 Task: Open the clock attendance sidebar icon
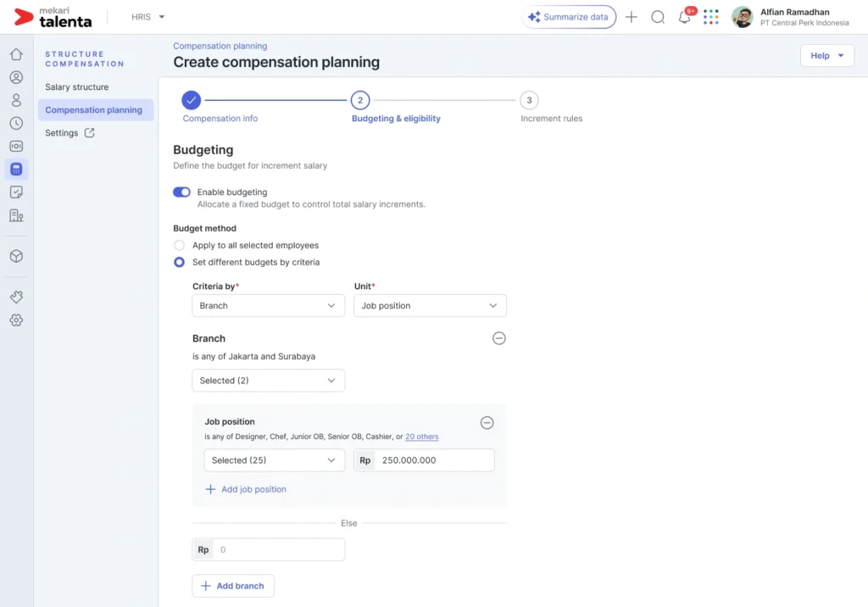(x=16, y=123)
